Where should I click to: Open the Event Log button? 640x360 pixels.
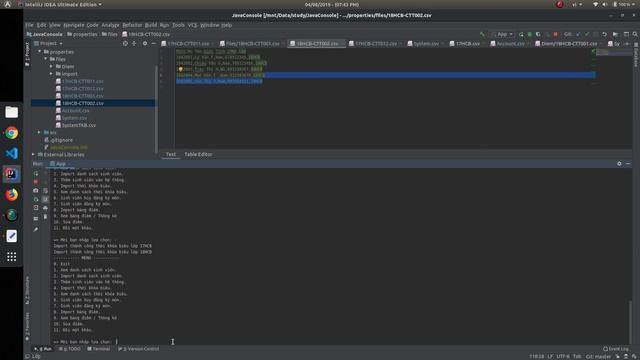(616, 349)
